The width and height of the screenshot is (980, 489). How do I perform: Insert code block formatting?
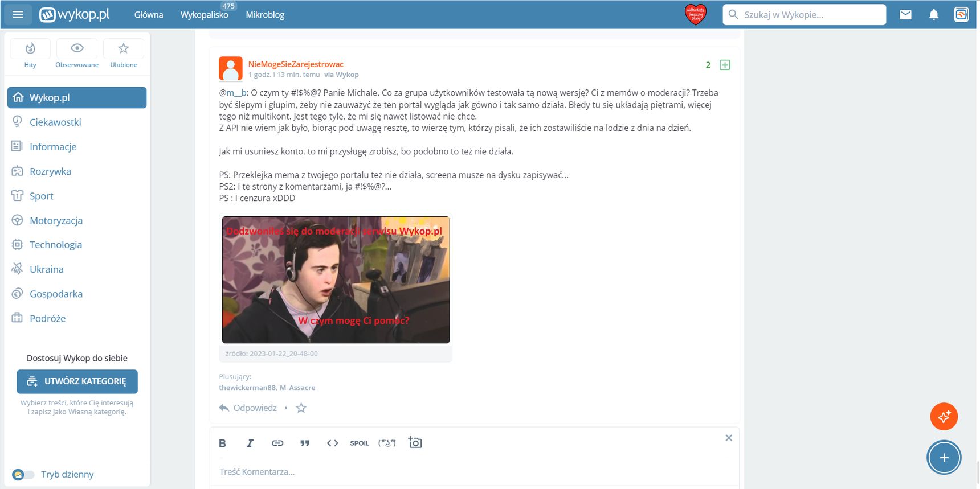(333, 443)
